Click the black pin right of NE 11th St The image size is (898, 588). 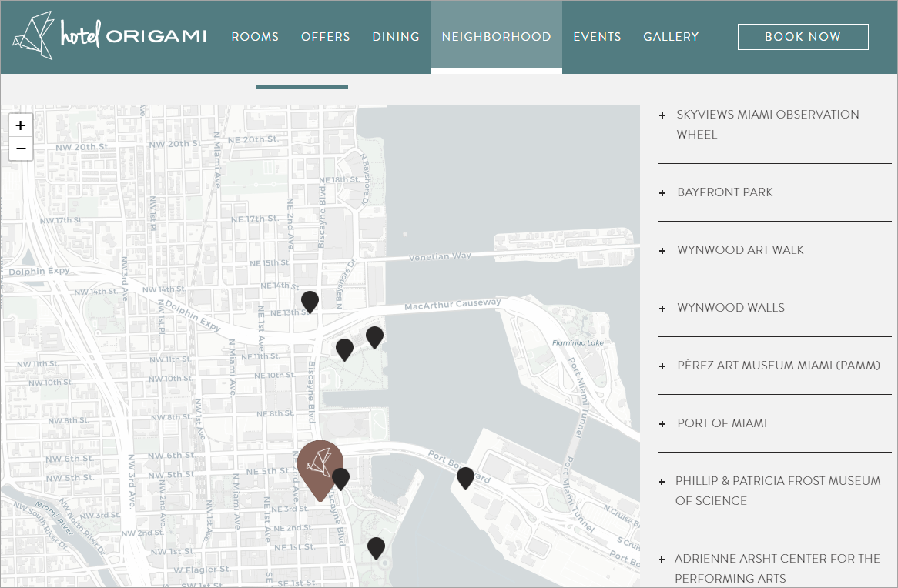[x=344, y=350]
